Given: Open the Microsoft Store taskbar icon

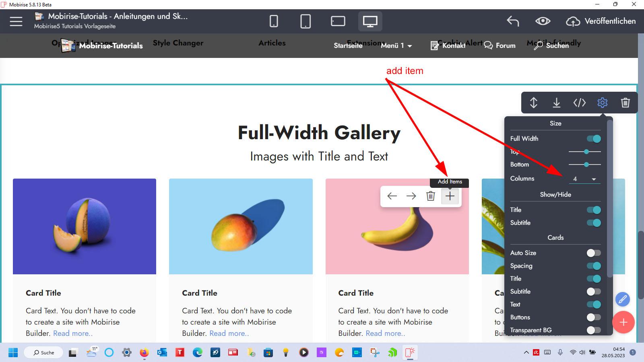Looking at the screenshot, I should [268, 353].
